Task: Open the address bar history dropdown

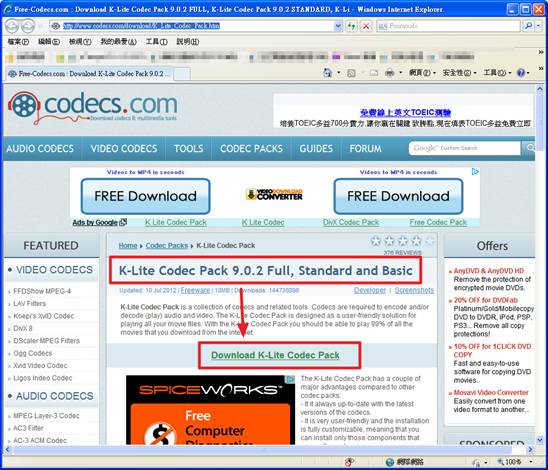Action: (x=338, y=26)
